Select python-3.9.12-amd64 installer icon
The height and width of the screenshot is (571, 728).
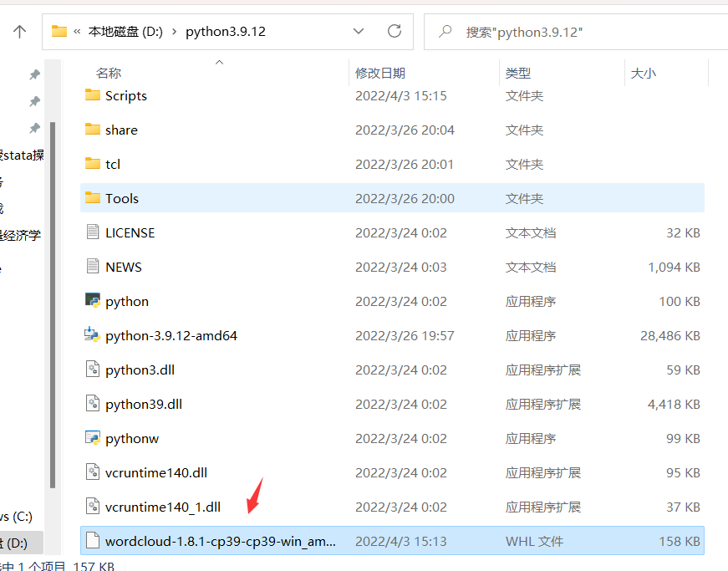(93, 334)
